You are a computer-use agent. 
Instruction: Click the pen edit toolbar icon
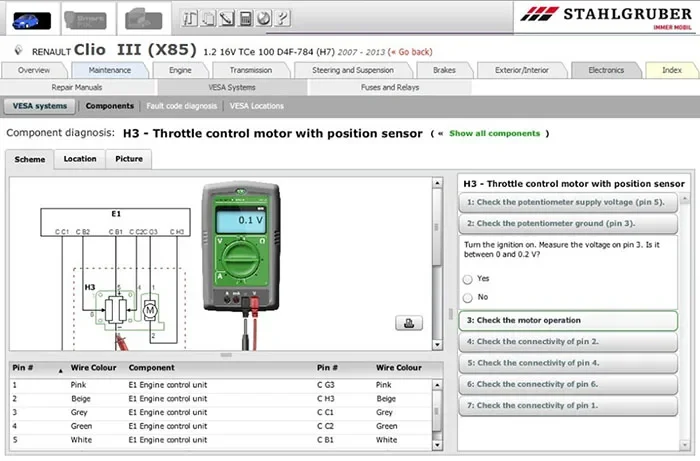[227, 18]
